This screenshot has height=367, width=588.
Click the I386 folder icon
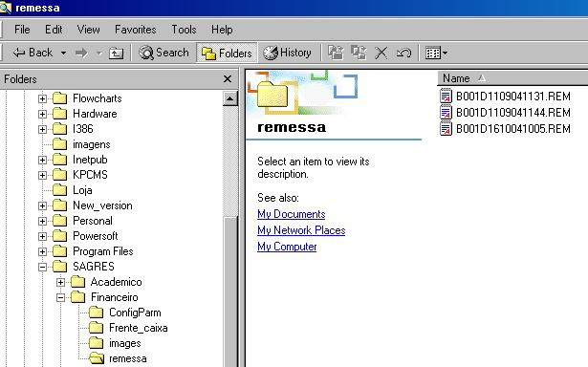[x=59, y=129]
